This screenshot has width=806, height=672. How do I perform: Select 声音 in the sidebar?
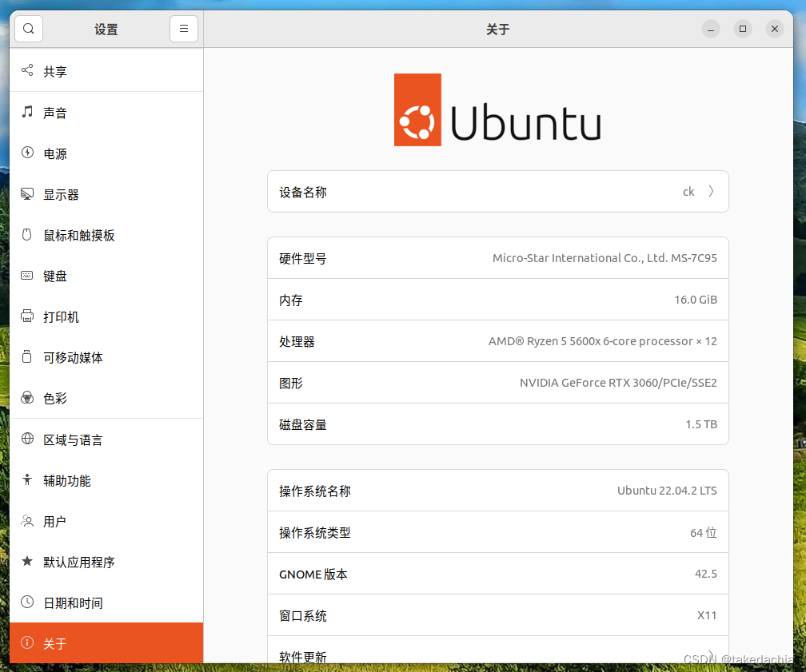point(106,113)
